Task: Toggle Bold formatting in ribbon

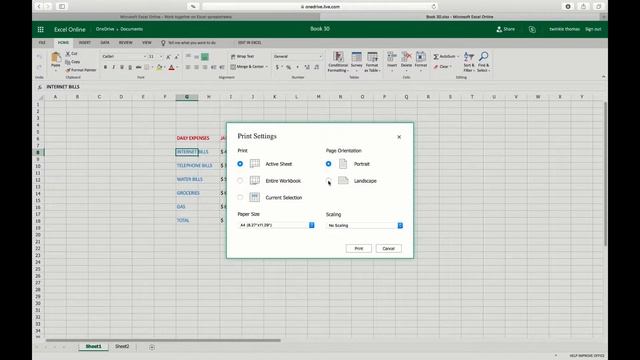Action: click(105, 67)
